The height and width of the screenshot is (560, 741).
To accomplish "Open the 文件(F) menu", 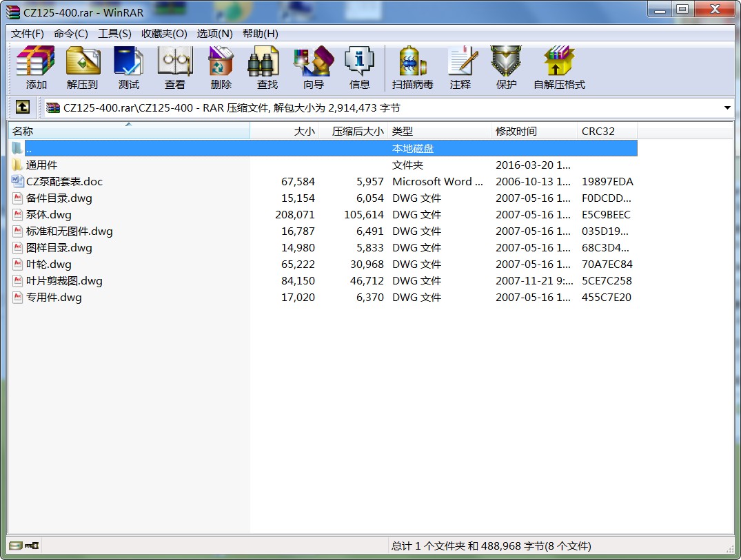I will click(x=28, y=34).
